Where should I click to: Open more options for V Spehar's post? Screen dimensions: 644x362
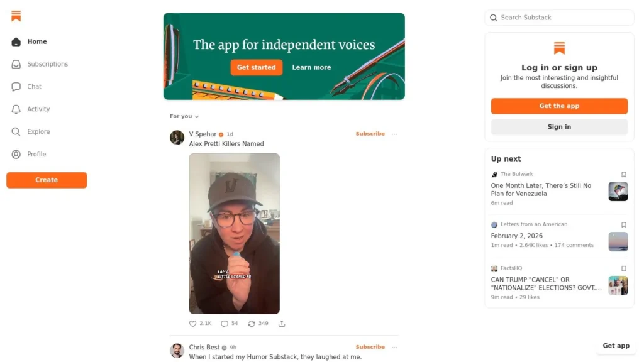pyautogui.click(x=394, y=134)
